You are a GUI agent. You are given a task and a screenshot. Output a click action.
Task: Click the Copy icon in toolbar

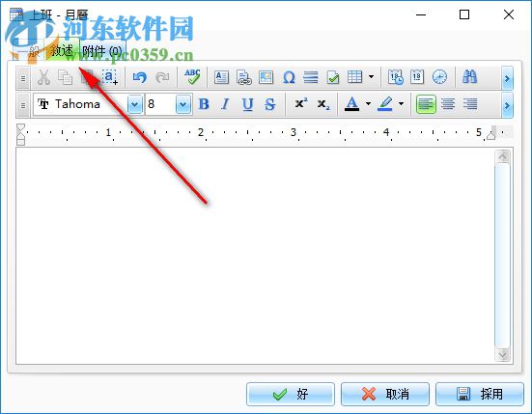[65, 77]
